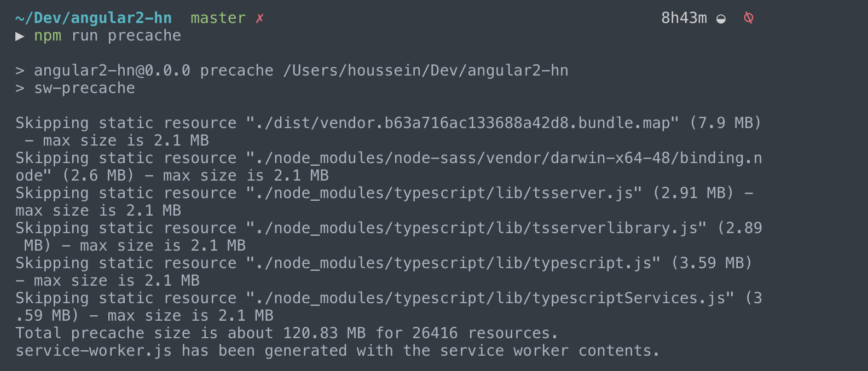The width and height of the screenshot is (868, 371).
Task: Click the tsserver.js file path
Action: 444,193
